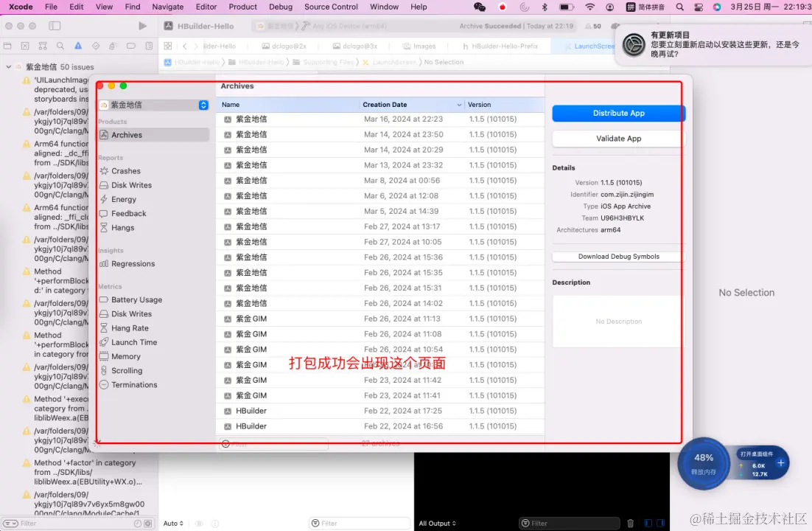Open the Test navigator diamond icon
Image resolution: width=812 pixels, height=531 pixels.
pyautogui.click(x=96, y=46)
